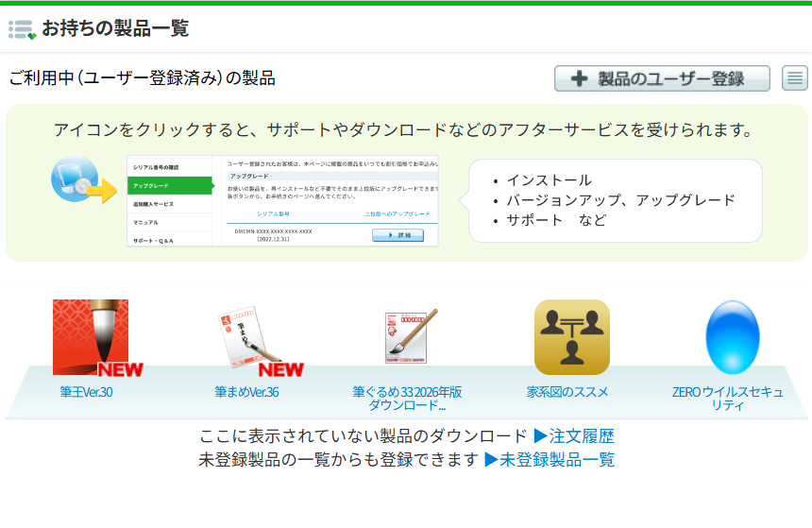Open the 筆まめVer.36 text link
812x528 pixels.
tap(245, 392)
